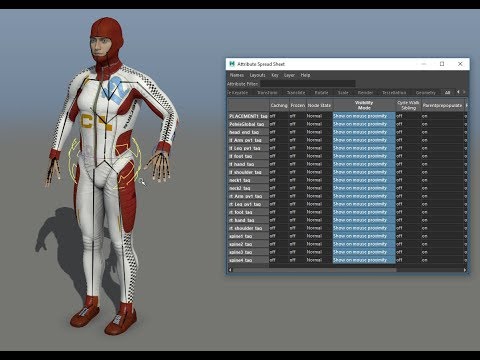Switch to the Rotate tab
The width and height of the screenshot is (480, 360).
point(321,93)
